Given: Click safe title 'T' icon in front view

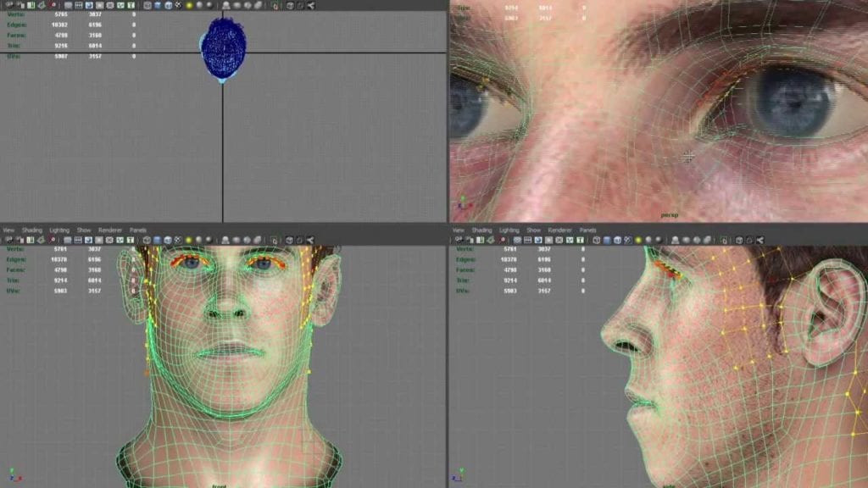Looking at the screenshot, I should (128, 241).
